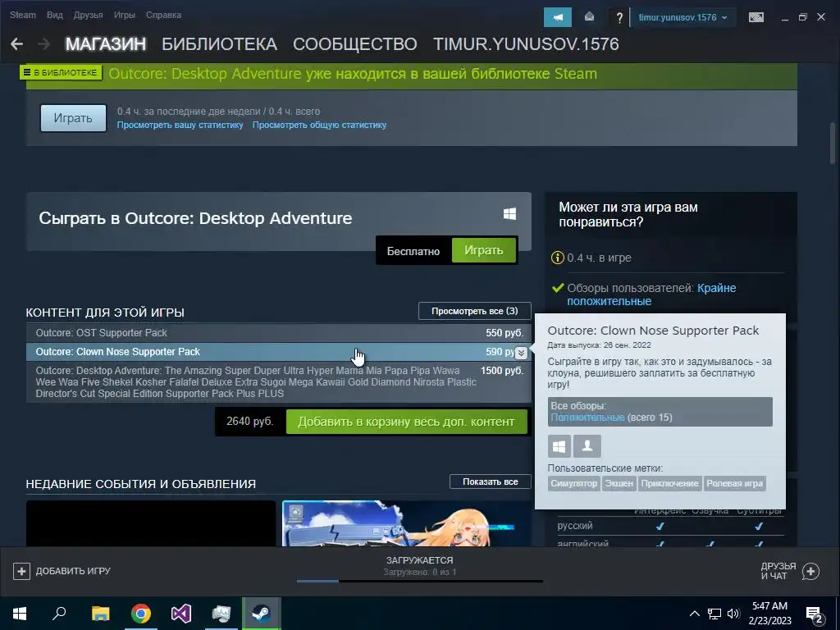Image resolution: width=840 pixels, height=630 pixels.
Task: Click Добавить в корзину весь доп. контент
Action: click(x=407, y=422)
